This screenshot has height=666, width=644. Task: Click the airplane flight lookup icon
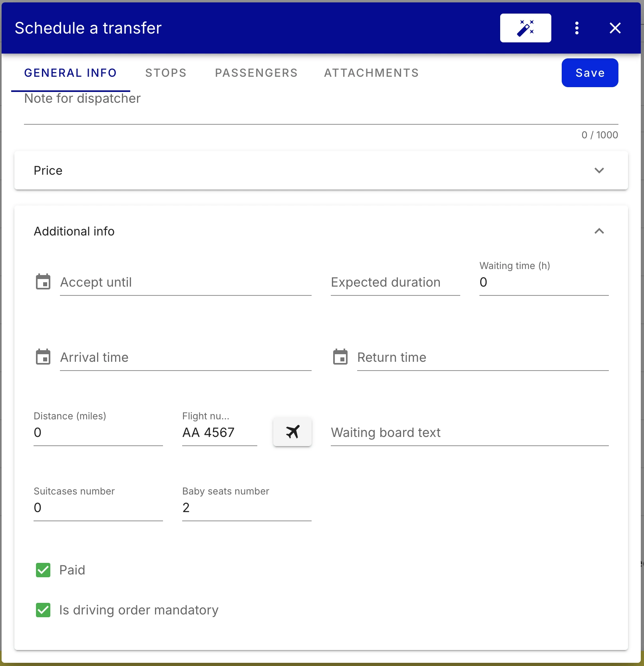pos(292,432)
